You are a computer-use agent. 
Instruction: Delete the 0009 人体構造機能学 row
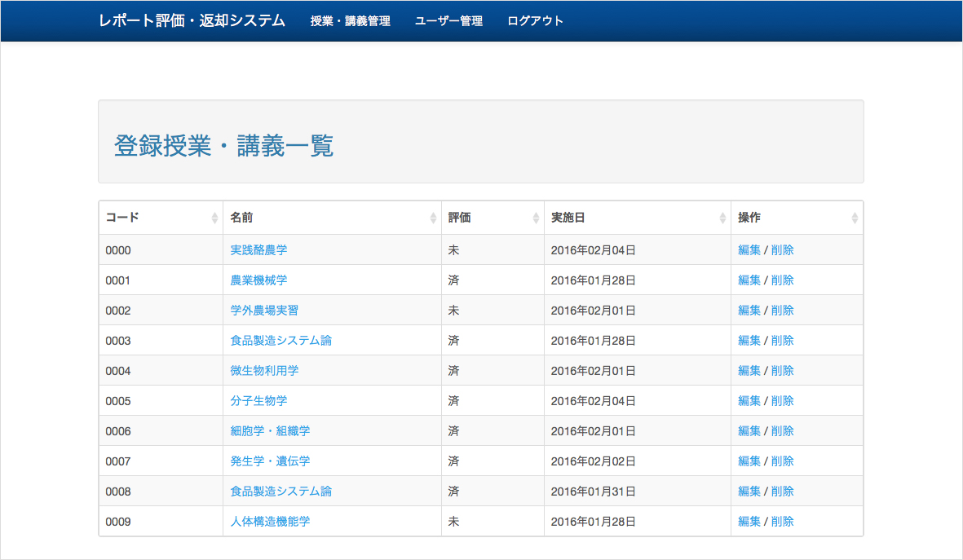(x=782, y=522)
